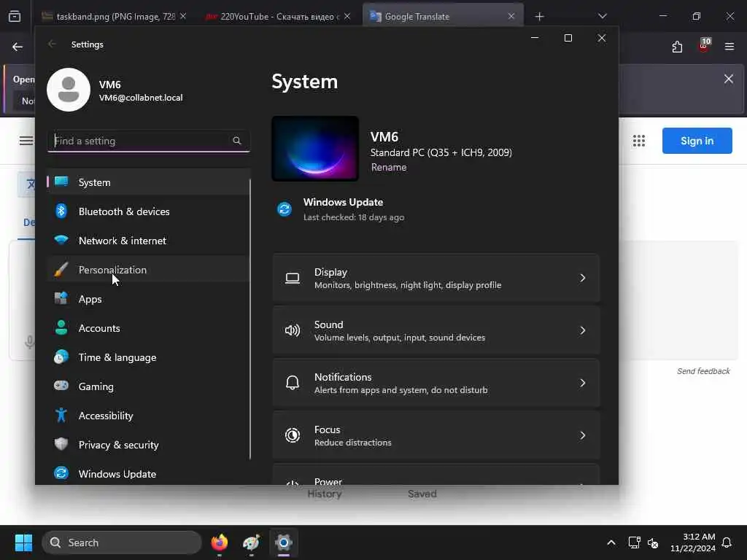Click the Windows Update sync icon near header
The height and width of the screenshot is (560, 747).
tap(285, 209)
